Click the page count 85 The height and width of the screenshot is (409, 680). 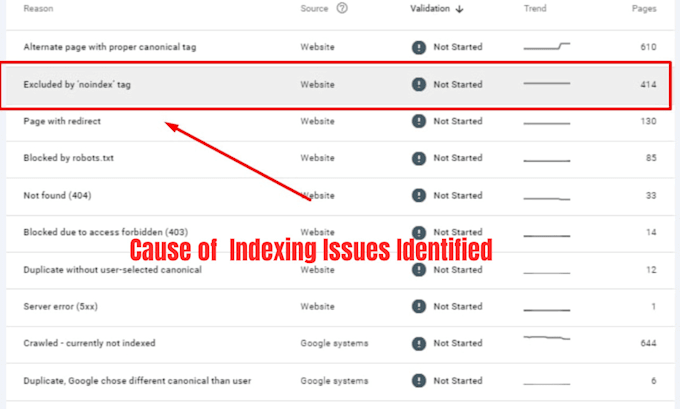pos(651,158)
